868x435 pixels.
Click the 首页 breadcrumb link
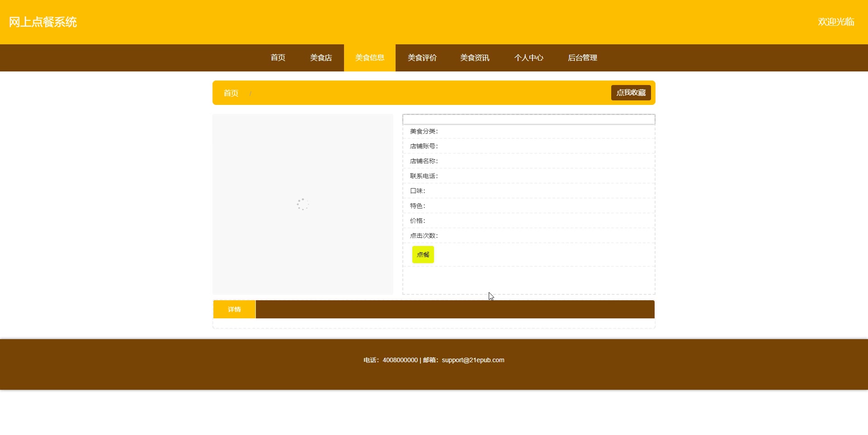click(231, 93)
